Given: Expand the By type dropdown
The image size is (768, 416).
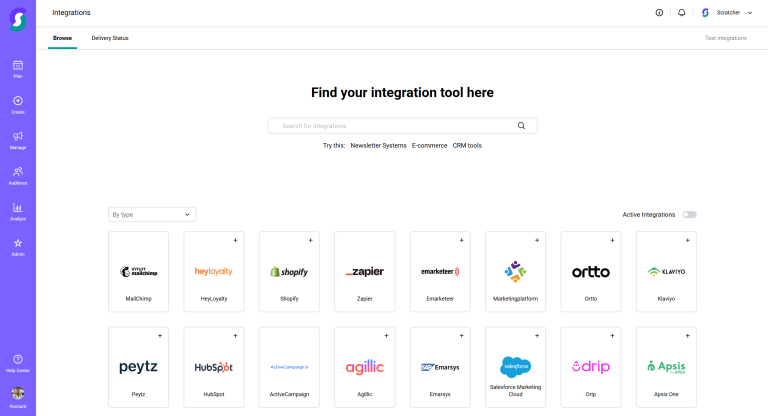Looking at the screenshot, I should (152, 214).
